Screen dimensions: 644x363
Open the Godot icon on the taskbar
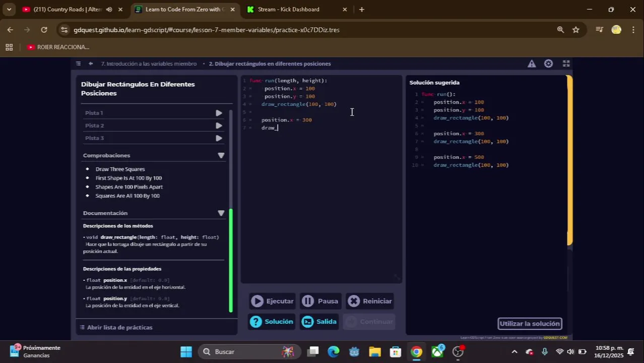pyautogui.click(x=354, y=351)
